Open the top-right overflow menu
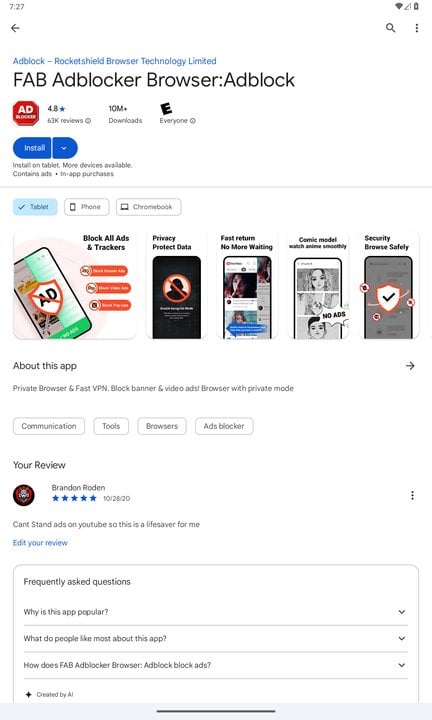The width and height of the screenshot is (432, 720). (x=416, y=28)
